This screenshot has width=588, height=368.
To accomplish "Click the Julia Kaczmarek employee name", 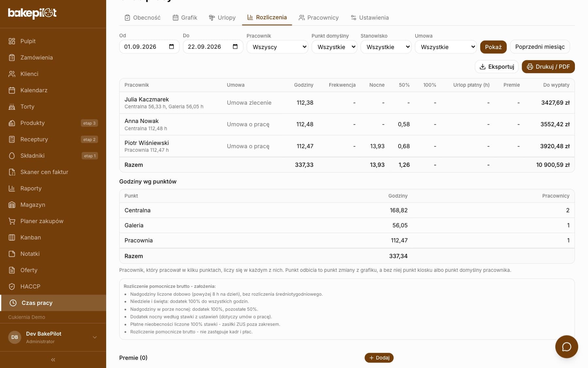I will click(147, 99).
